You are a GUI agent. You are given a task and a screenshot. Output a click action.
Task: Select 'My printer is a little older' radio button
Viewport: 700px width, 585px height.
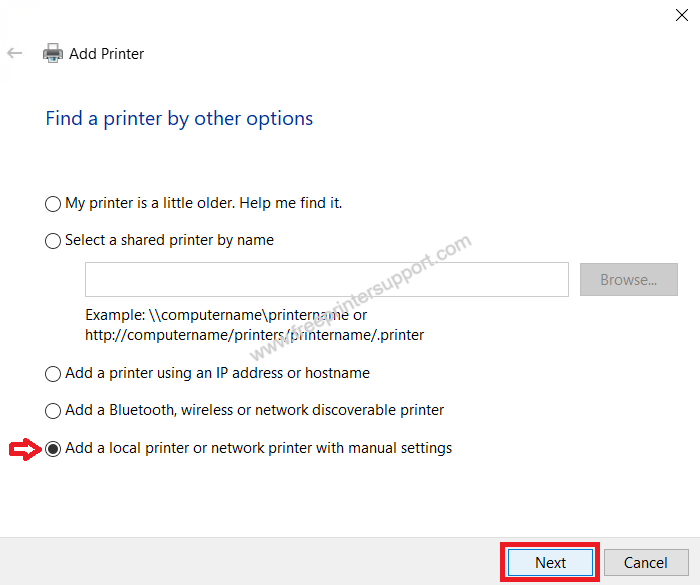pos(53,204)
